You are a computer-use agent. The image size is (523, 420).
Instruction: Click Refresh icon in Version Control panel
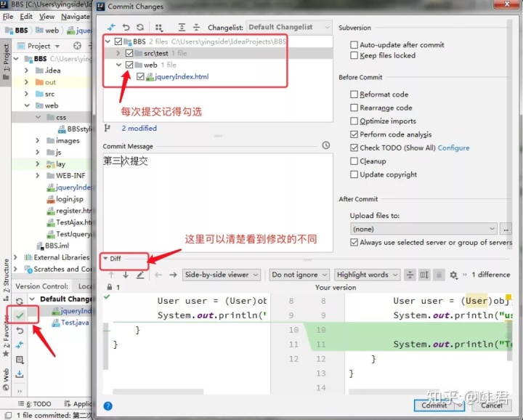click(20, 302)
